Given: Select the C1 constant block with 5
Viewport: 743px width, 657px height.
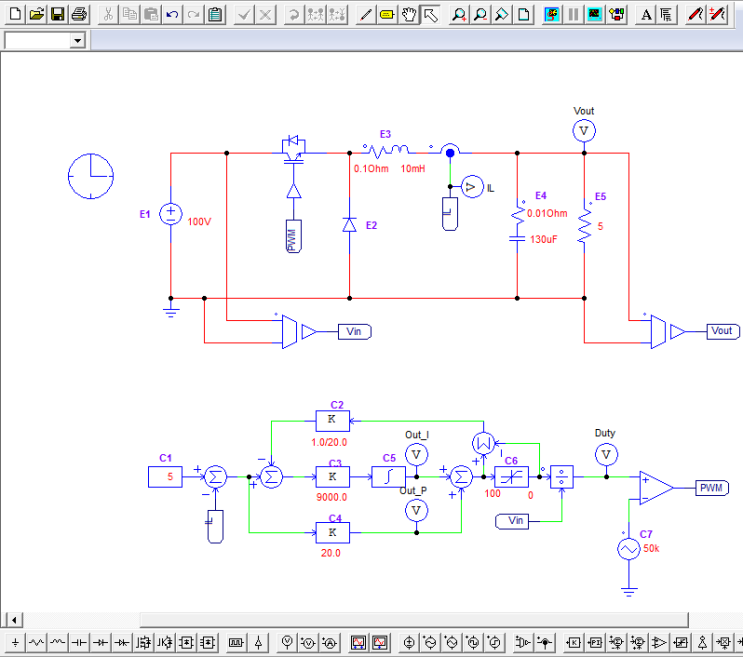Looking at the screenshot, I should tap(165, 477).
